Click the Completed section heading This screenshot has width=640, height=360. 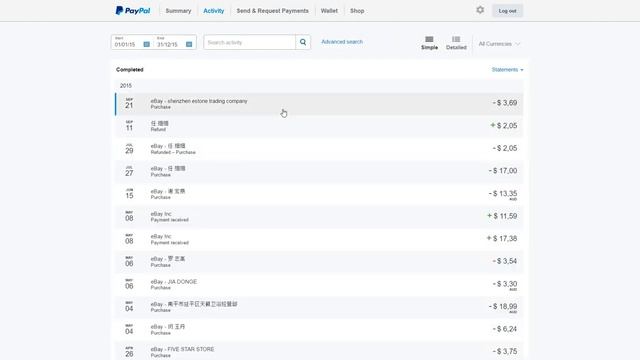point(130,70)
